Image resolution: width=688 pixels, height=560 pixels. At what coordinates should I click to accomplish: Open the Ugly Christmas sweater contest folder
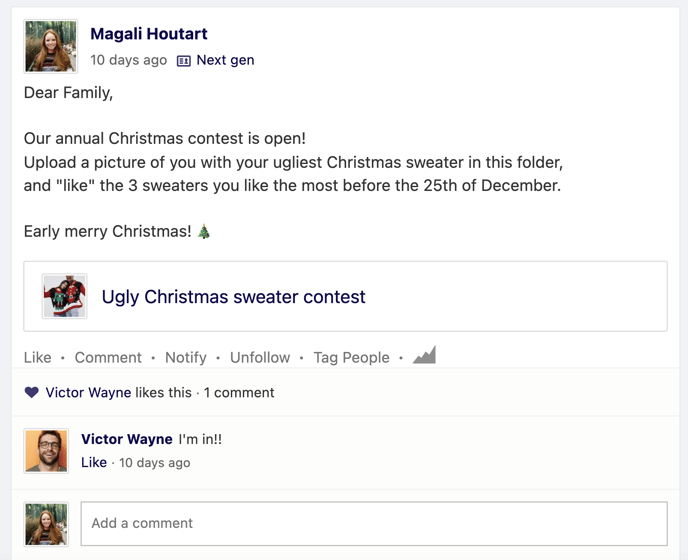pos(233,297)
